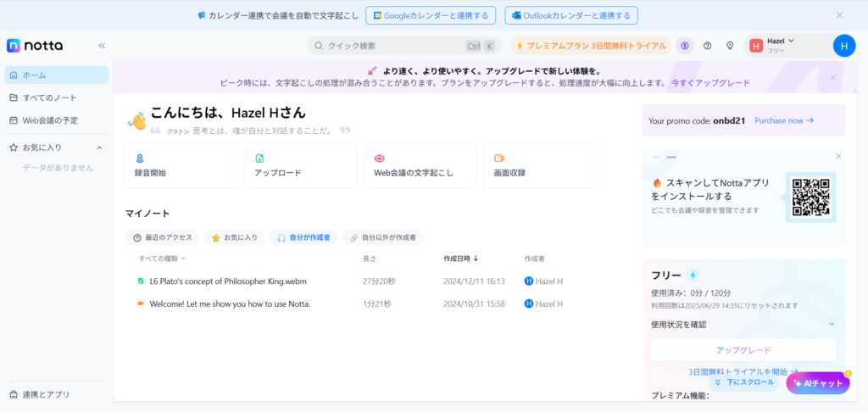Click the blue H profile avatar
This screenshot has height=412, width=868.
844,46
